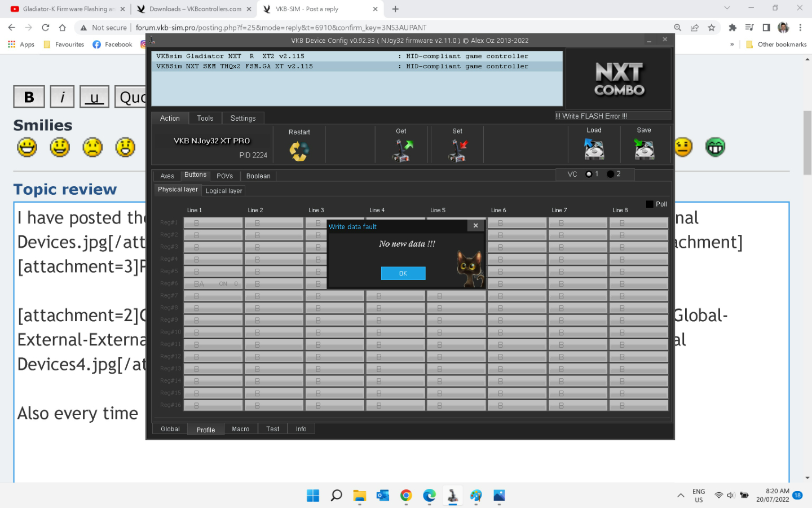Switch to Downloads VKBcontrollers.com browser tab
Viewport: 812px width, 508px height.
[x=195, y=9]
